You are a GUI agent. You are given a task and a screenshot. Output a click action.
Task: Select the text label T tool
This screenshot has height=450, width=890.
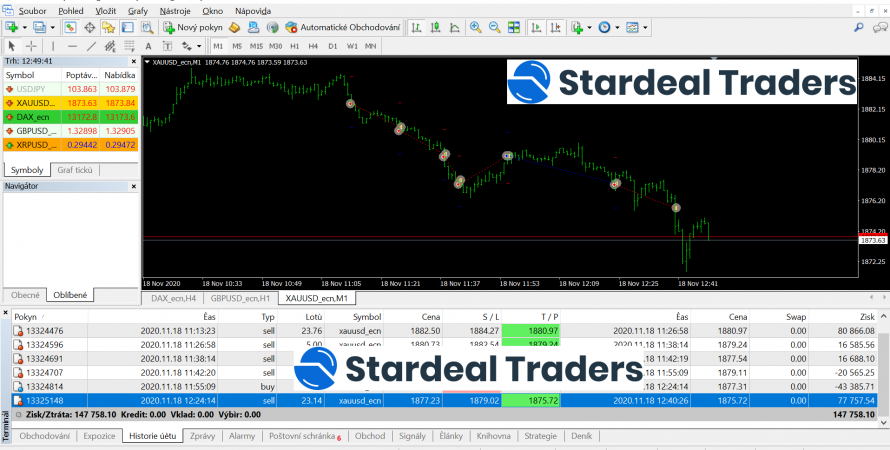click(167, 46)
